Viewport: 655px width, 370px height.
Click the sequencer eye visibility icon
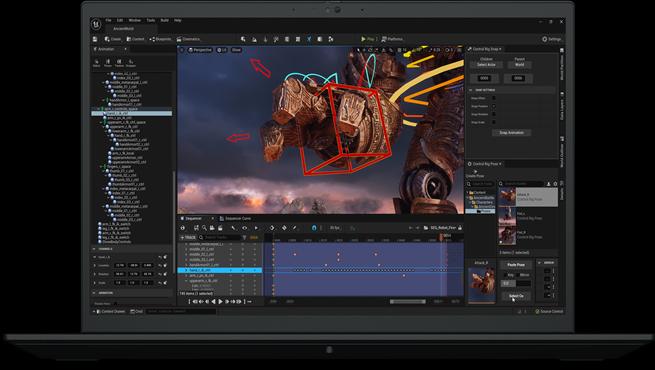pos(244,228)
